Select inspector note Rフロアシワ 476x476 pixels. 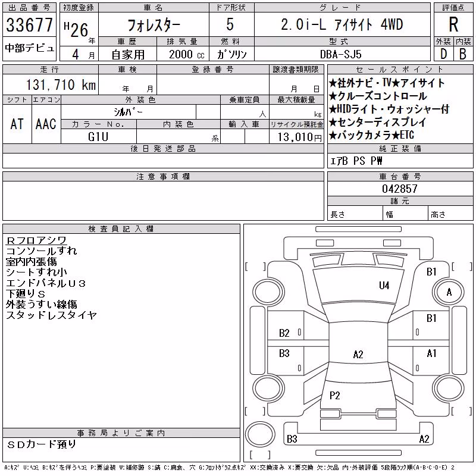[36, 240]
